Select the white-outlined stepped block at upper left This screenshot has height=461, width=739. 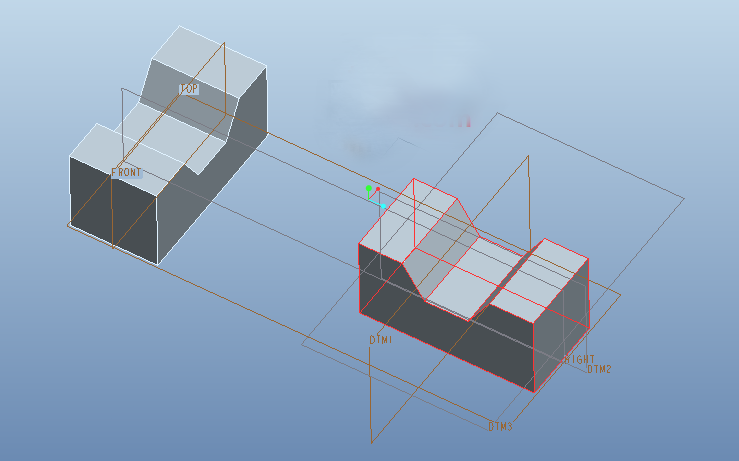coord(168,145)
